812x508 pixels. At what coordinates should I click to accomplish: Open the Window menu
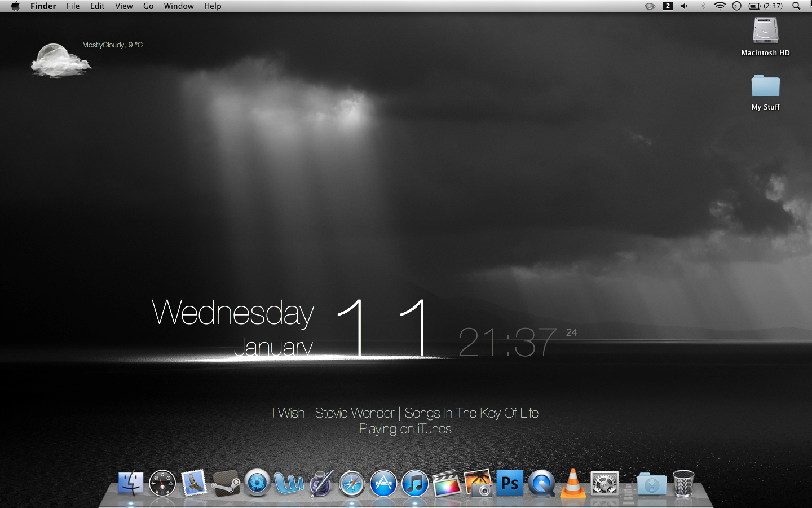(x=179, y=6)
